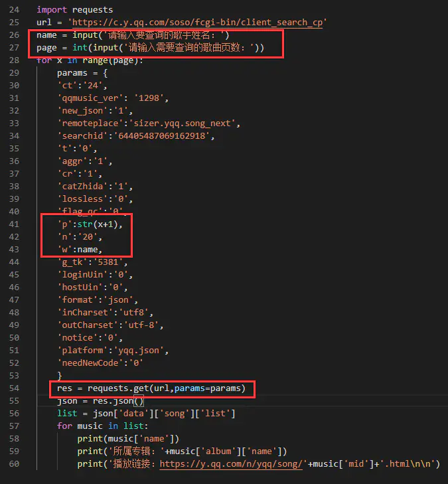
Task: Click the 'name = input(' statement
Action: pyautogui.click(x=133, y=35)
